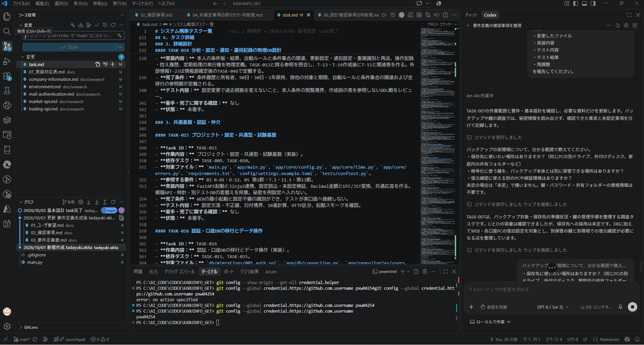Viewport: 644px width, 345px height.
Task: Open the Explorer view in activity bar
Action: (x=7, y=16)
